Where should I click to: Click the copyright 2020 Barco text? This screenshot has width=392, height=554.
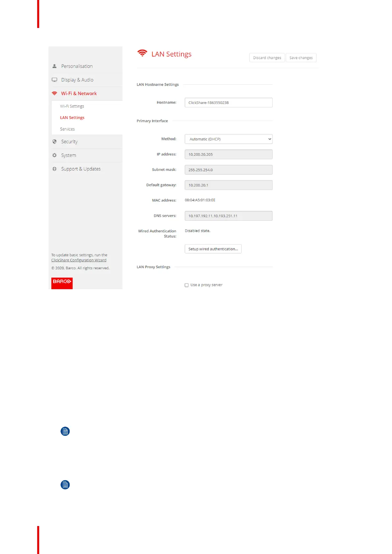coord(80,268)
